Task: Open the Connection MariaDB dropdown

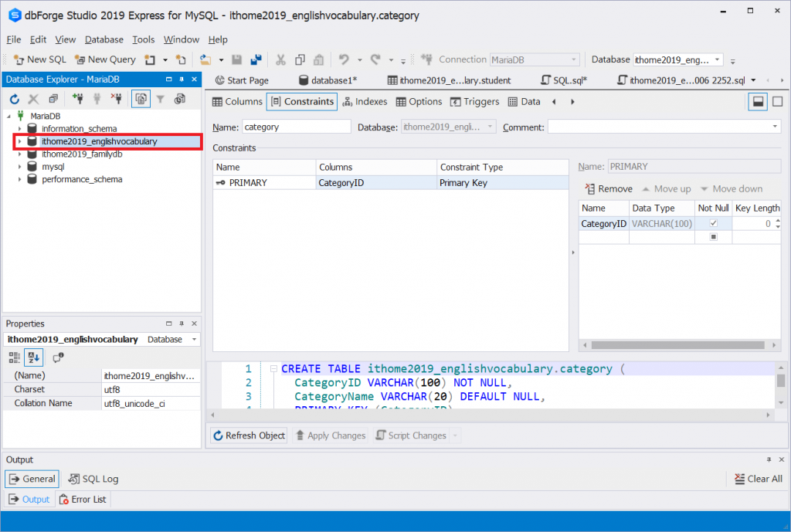Action: click(574, 59)
